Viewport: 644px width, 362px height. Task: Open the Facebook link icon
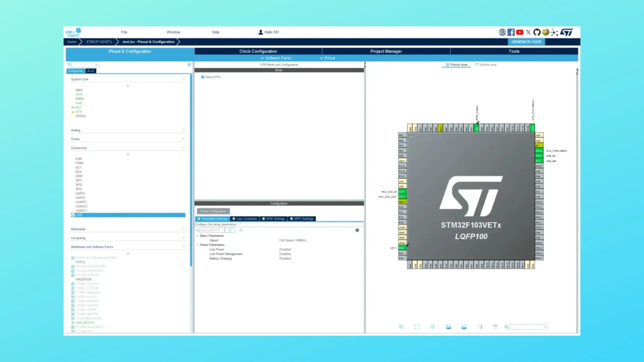(511, 32)
